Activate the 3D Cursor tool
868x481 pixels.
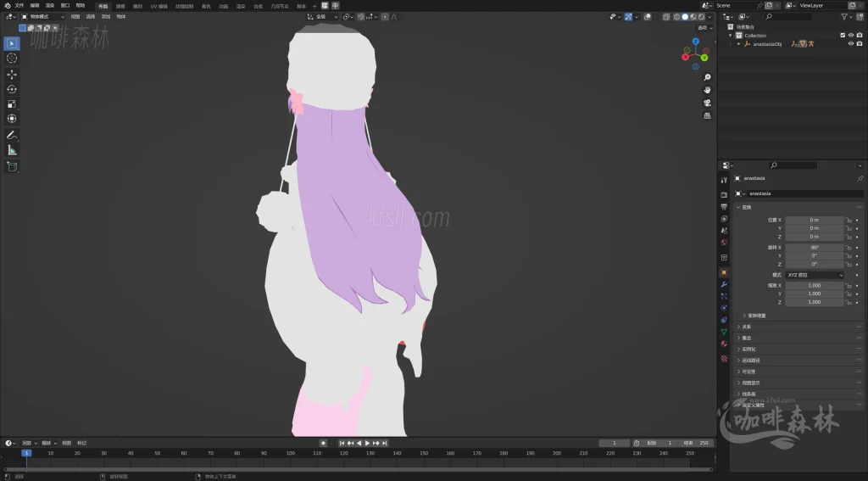pyautogui.click(x=12, y=59)
